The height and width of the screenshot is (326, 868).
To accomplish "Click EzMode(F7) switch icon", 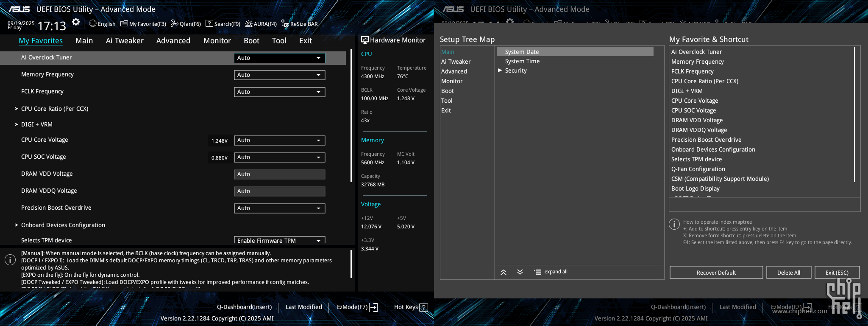I will (x=373, y=307).
